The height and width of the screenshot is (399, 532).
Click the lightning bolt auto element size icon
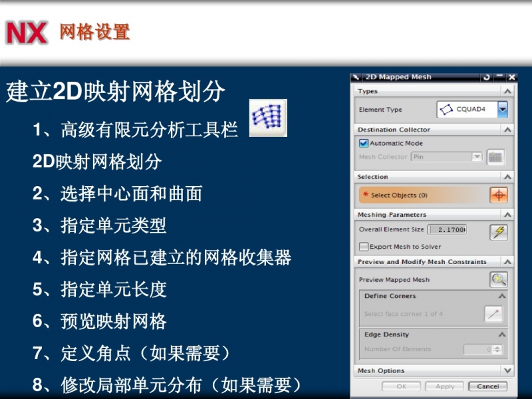[x=498, y=231]
